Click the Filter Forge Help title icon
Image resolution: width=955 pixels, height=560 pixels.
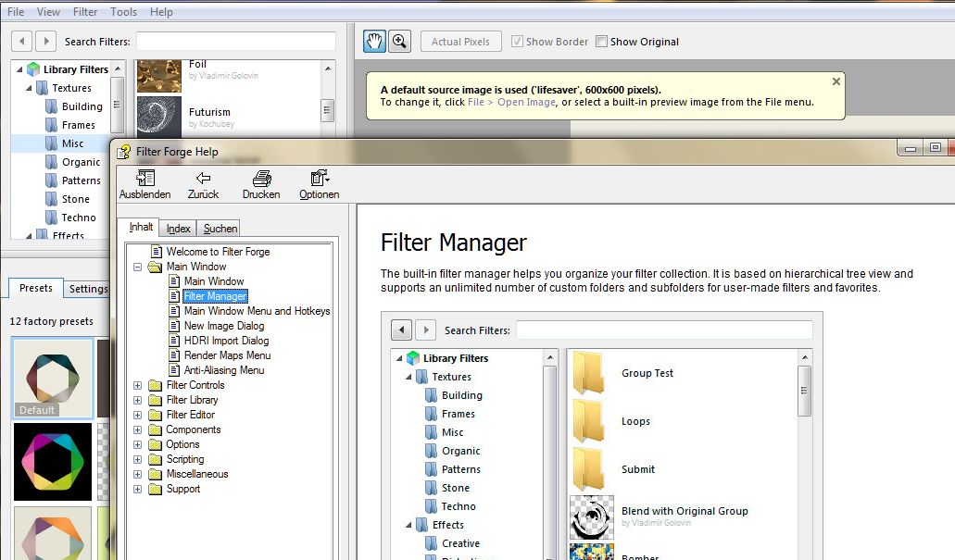(123, 152)
